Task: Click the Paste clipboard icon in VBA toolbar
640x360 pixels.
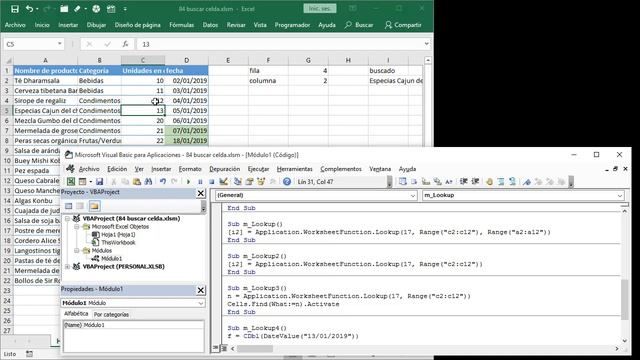Action: 137,182
